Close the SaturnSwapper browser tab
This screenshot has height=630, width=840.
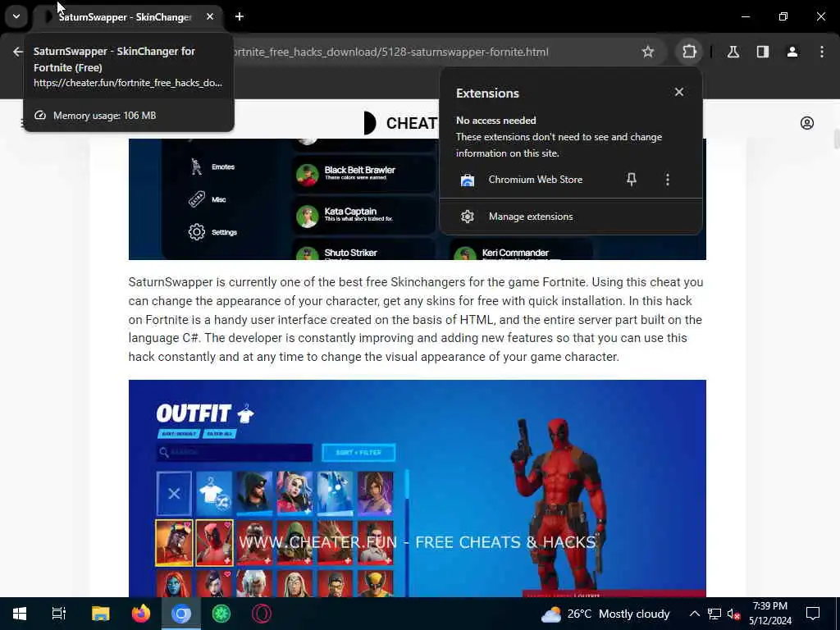click(210, 16)
